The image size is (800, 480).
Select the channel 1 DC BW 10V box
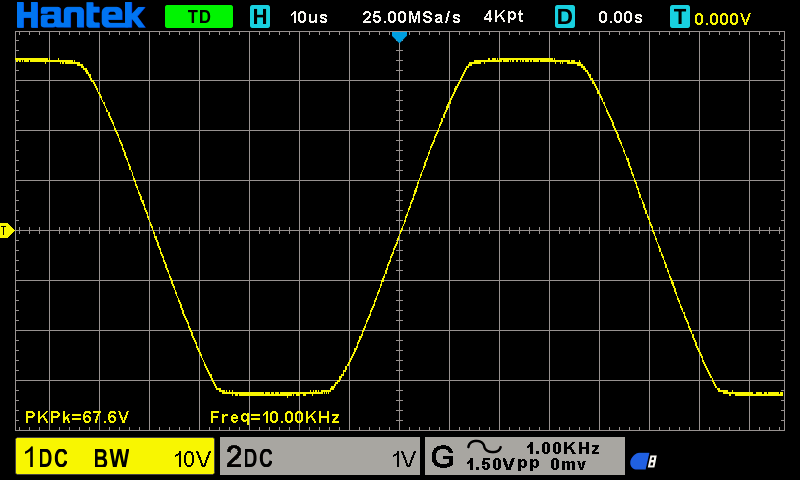tap(115, 456)
